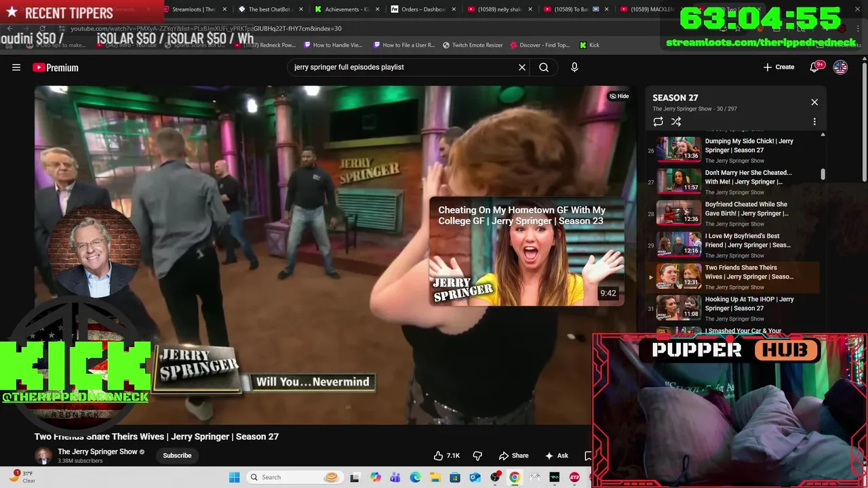Go to YouTube Premium home logo
Screen dimensions: 868x488
(x=56, y=67)
